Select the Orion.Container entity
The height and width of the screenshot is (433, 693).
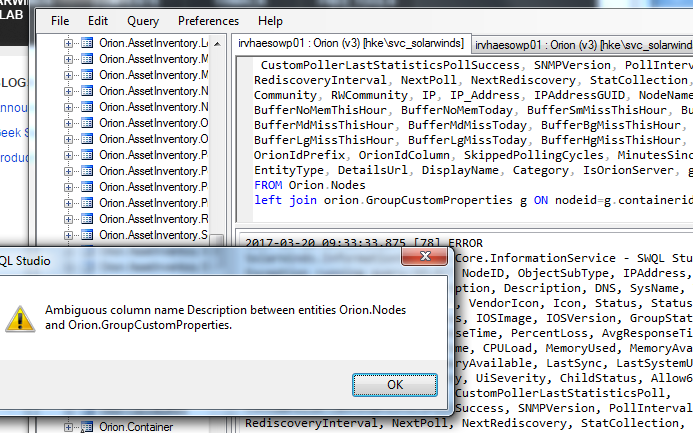pos(136,427)
